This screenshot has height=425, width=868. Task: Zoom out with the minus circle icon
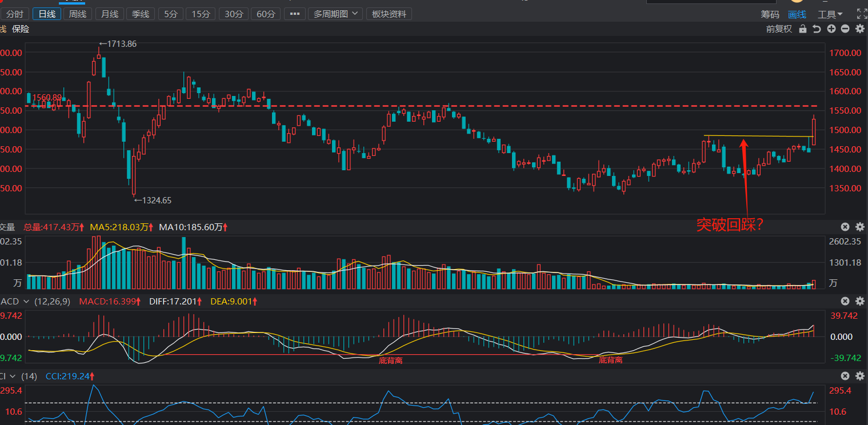[x=845, y=29]
